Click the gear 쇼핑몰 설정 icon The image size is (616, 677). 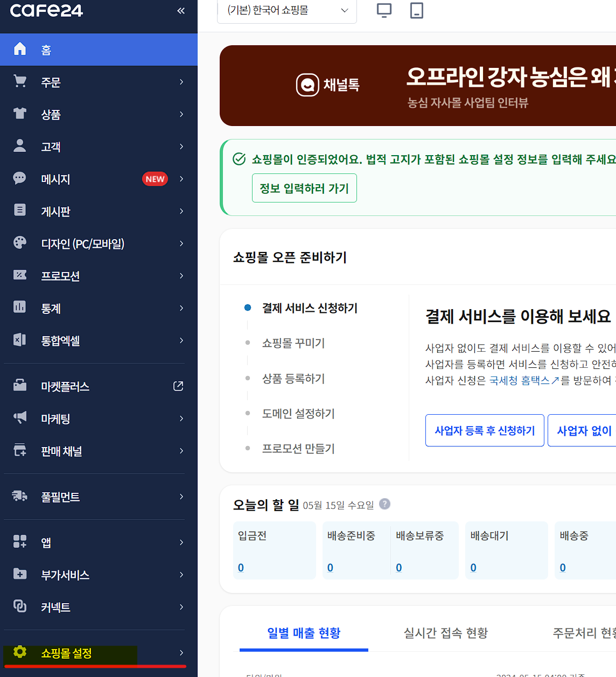(x=20, y=652)
